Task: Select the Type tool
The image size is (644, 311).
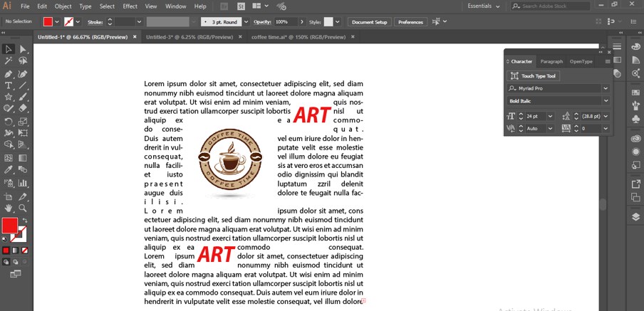Action: (9, 85)
